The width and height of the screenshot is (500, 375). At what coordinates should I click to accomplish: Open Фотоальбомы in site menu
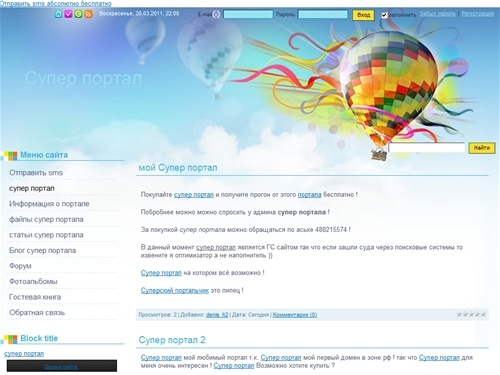tap(33, 281)
